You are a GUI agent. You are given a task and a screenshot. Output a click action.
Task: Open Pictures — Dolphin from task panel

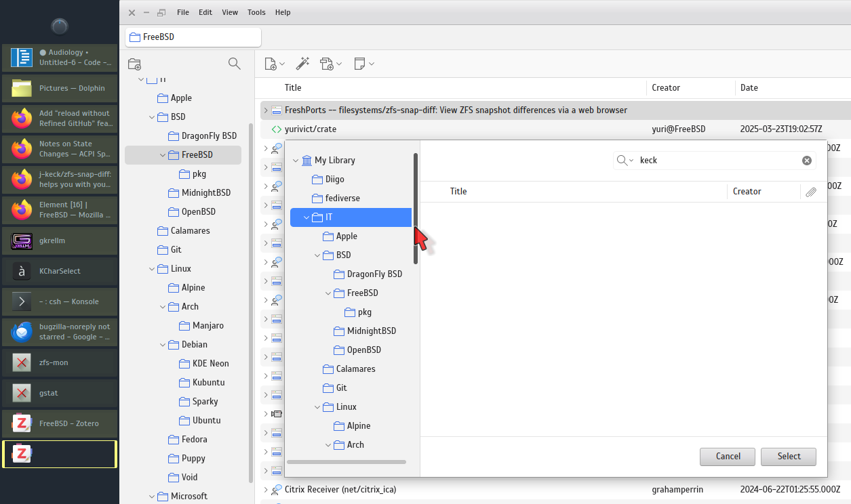(x=60, y=88)
